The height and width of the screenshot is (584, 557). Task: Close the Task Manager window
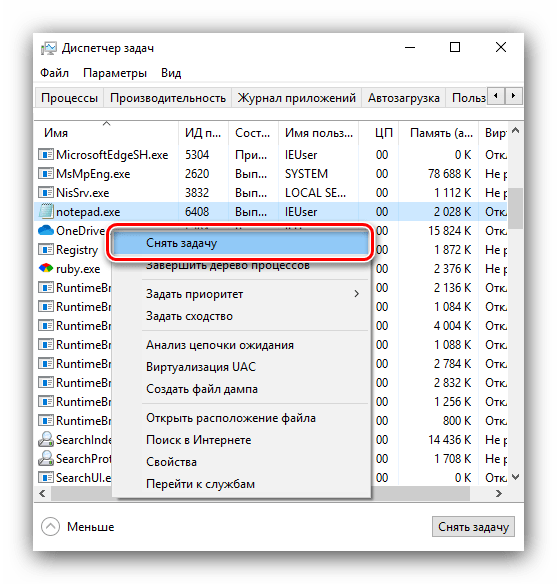(501, 47)
